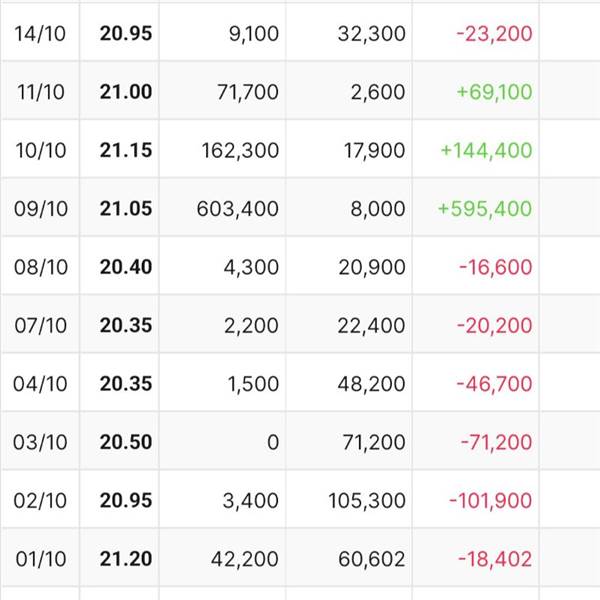Screen dimensions: 600x600
Task: Click the 603,400 buy volume
Action: click(237, 209)
